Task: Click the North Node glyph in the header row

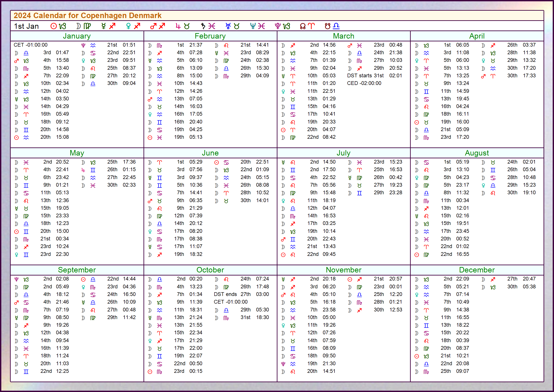Action: [303, 26]
